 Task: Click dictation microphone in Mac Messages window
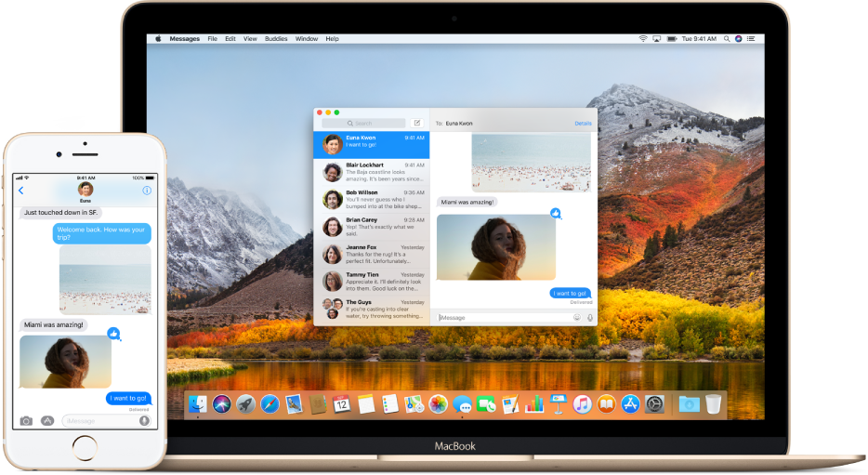click(590, 317)
